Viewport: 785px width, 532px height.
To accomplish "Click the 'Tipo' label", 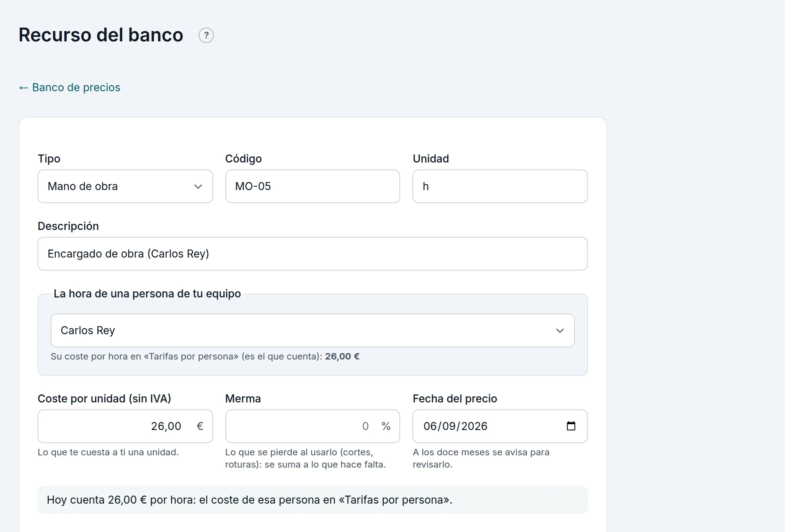I will (x=49, y=159).
